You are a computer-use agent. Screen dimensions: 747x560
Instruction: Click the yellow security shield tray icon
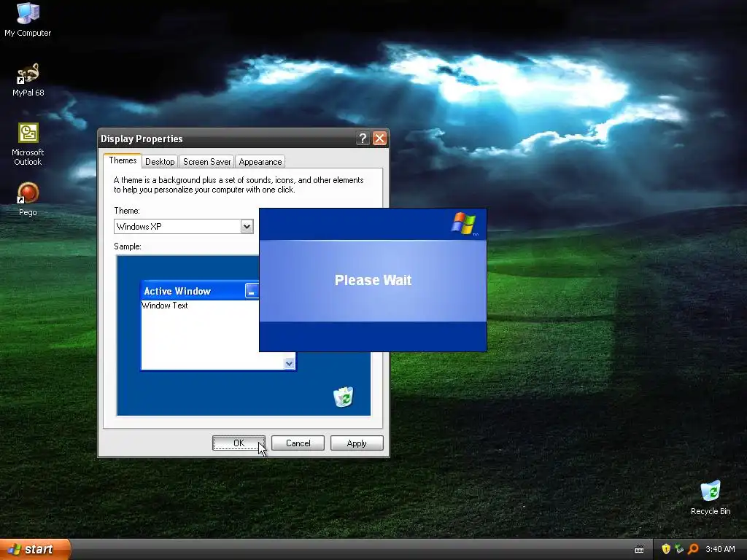click(666, 549)
